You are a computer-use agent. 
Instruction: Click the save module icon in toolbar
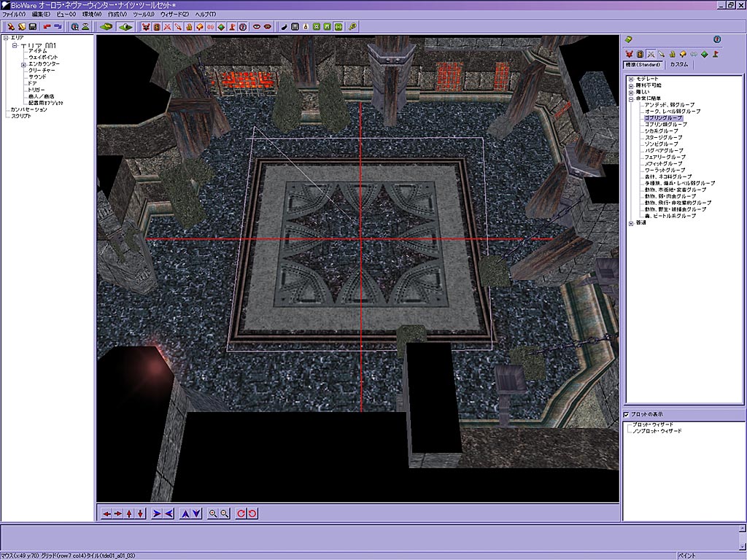click(32, 27)
